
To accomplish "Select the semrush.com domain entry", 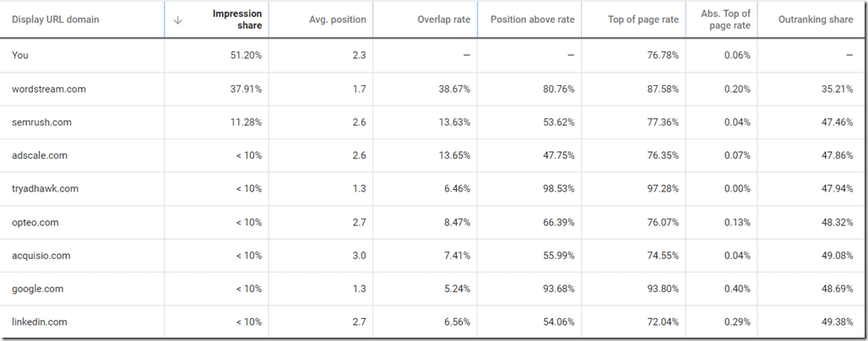I will [x=42, y=122].
